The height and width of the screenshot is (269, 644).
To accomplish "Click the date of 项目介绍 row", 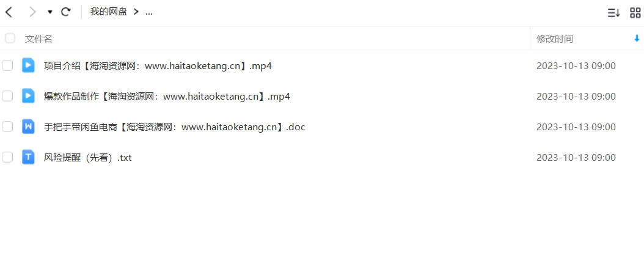I will coord(576,65).
